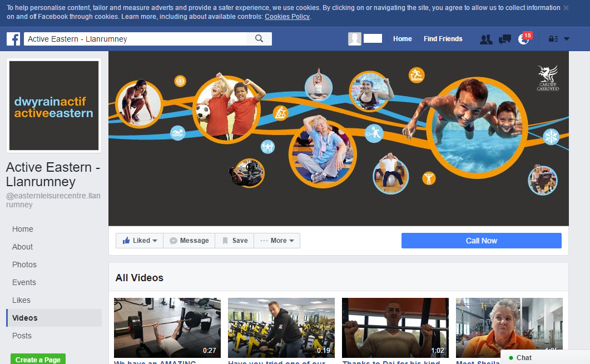Click the Create a Page button
The image size is (590, 364).
(38, 360)
